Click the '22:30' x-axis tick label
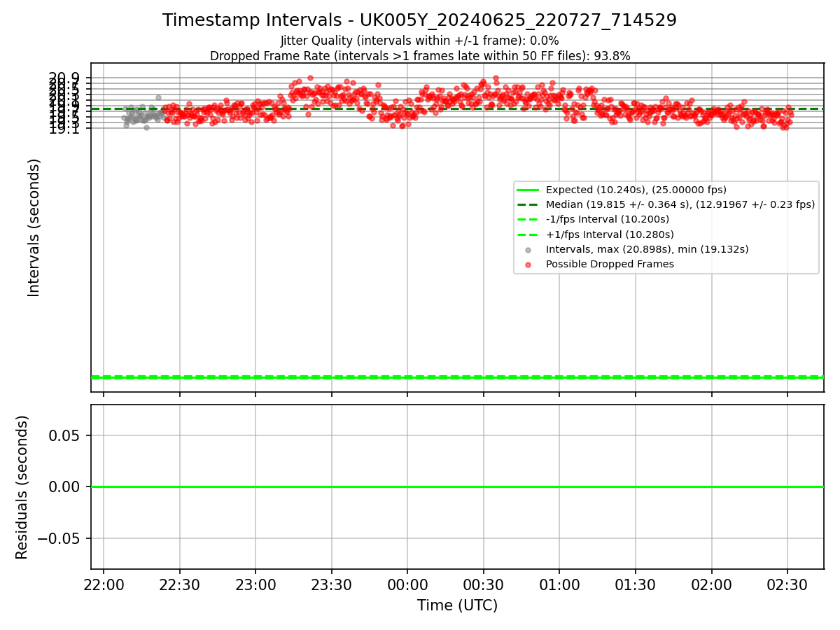 (180, 584)
